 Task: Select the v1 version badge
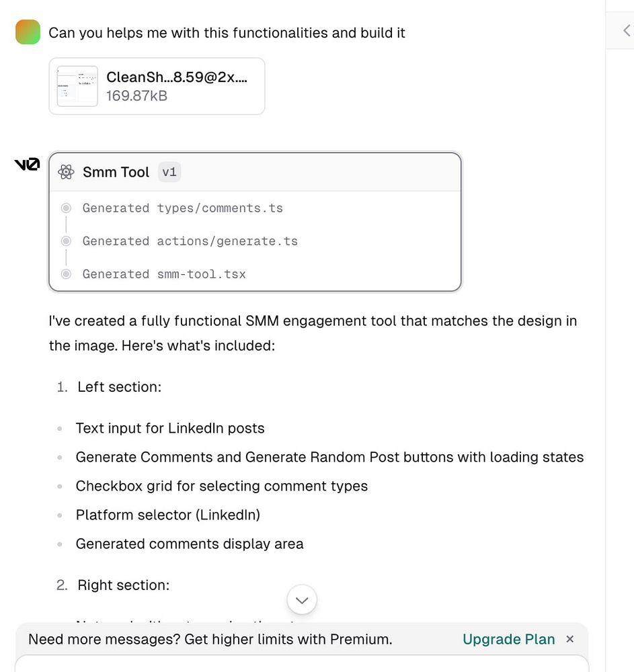tap(169, 172)
